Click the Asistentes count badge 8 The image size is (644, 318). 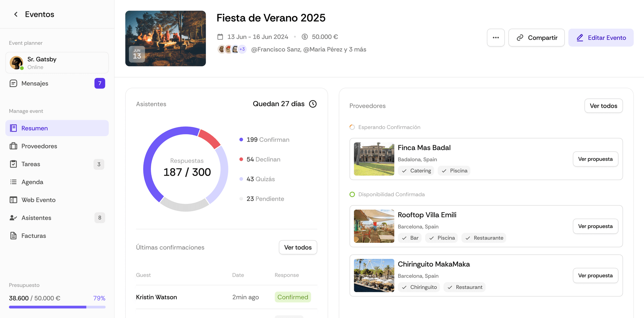click(x=100, y=218)
